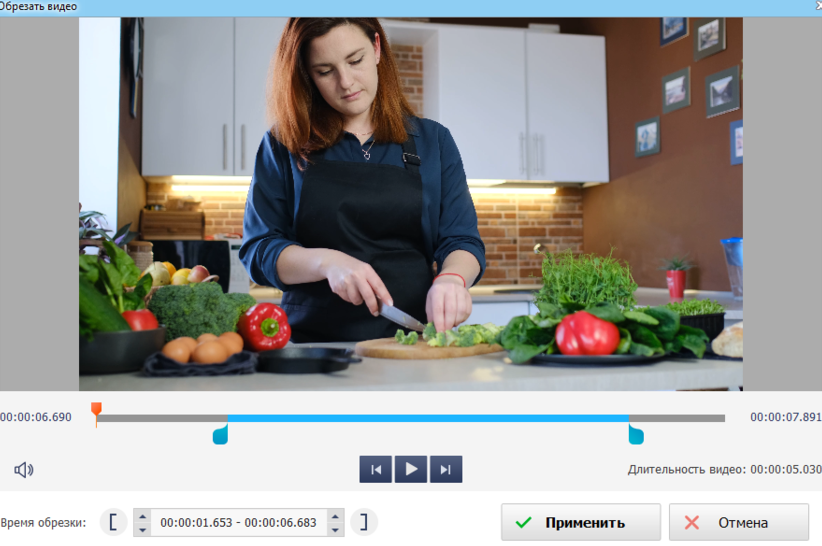822x546 pixels.
Task: Increase trim end time with up arrow
Action: tap(335, 516)
